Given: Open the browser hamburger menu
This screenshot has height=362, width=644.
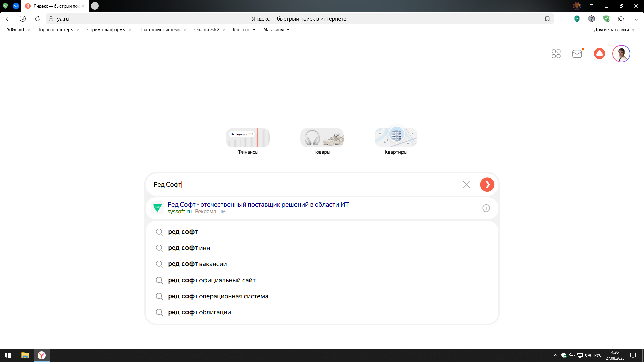Looking at the screenshot, I should pyautogui.click(x=592, y=6).
